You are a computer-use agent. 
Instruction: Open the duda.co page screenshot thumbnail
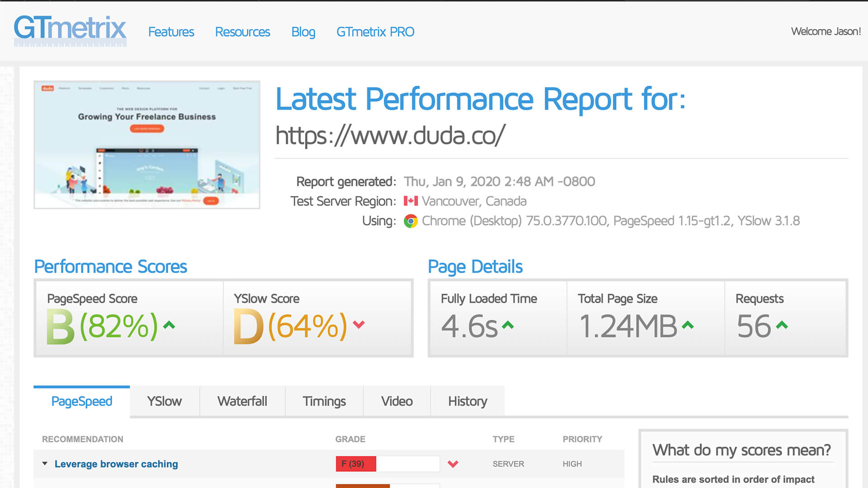(x=147, y=145)
